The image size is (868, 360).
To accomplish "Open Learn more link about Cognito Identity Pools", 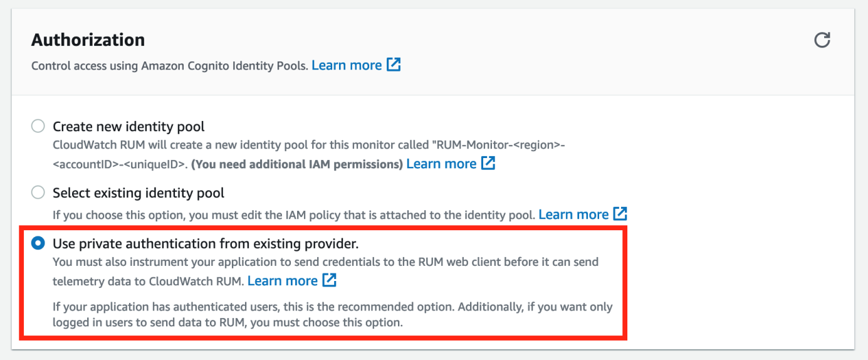I will click(347, 65).
